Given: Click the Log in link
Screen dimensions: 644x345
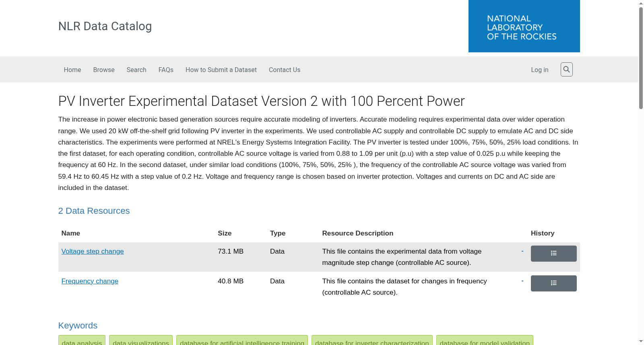Looking at the screenshot, I should click(540, 70).
